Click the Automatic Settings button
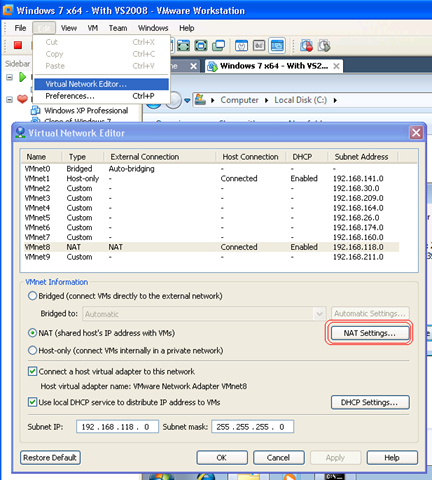This screenshot has height=480, width=432. click(370, 314)
